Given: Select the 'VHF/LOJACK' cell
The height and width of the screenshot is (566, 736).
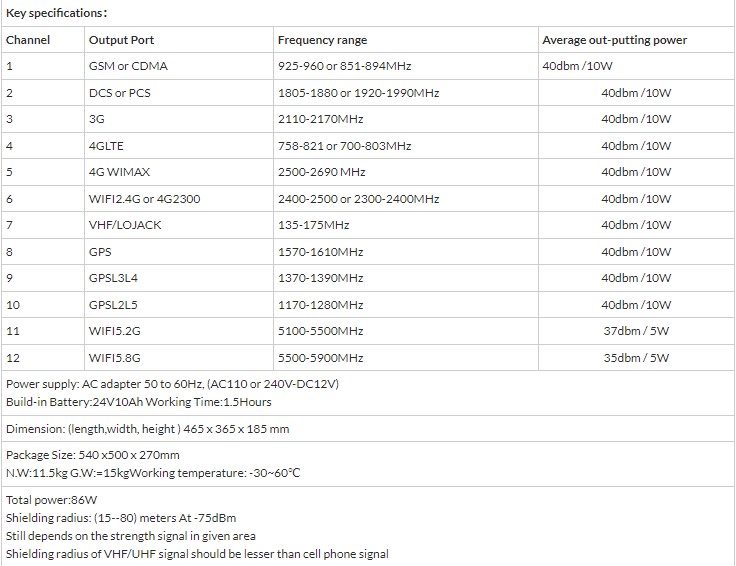Looking at the screenshot, I should (125, 225).
